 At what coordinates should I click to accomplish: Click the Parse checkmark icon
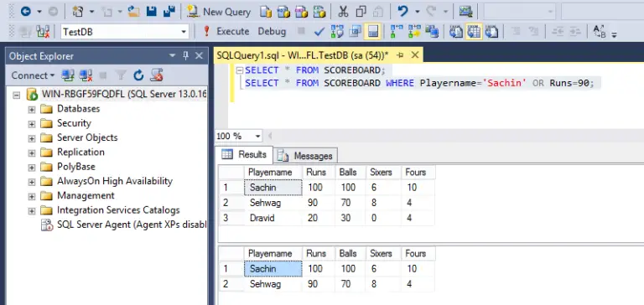click(x=319, y=32)
